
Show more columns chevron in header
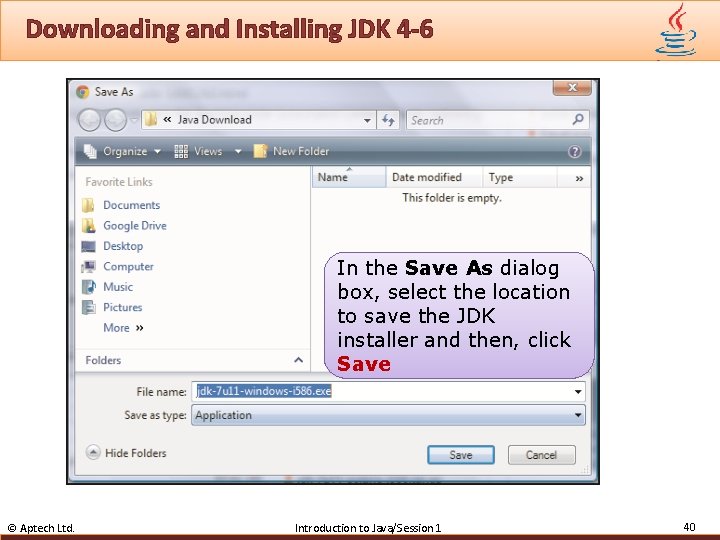click(x=579, y=178)
